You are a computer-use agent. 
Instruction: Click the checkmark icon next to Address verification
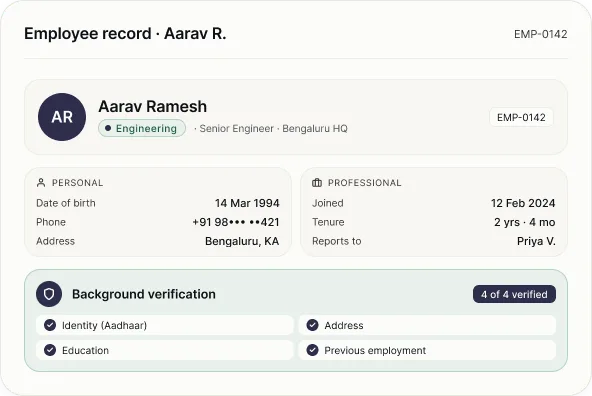point(312,325)
